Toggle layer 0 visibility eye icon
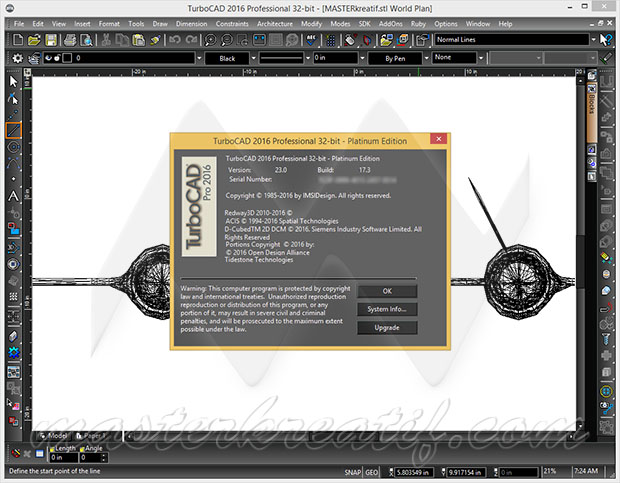 point(48,58)
